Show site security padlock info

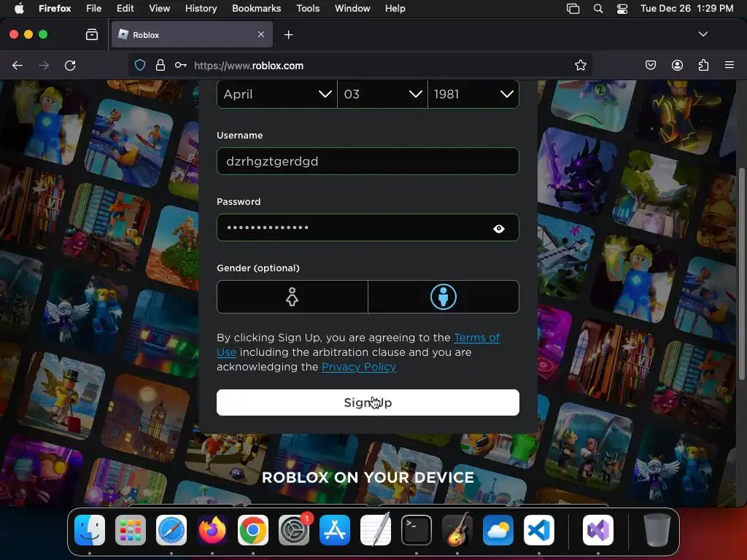click(x=160, y=65)
